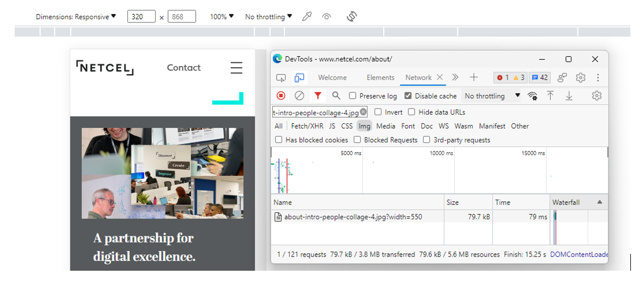
Task: Open the hamburger menu on Netcel site
Action: click(236, 68)
